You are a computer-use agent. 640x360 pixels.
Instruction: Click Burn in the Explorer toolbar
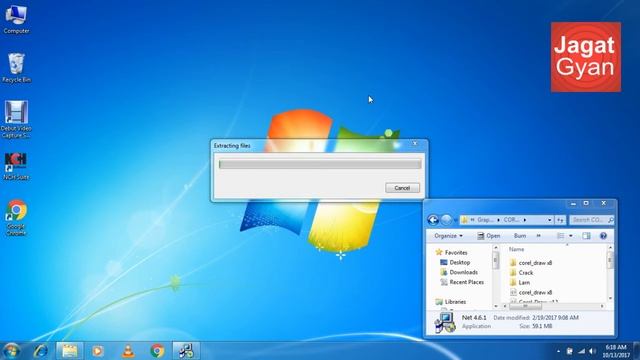(520, 236)
